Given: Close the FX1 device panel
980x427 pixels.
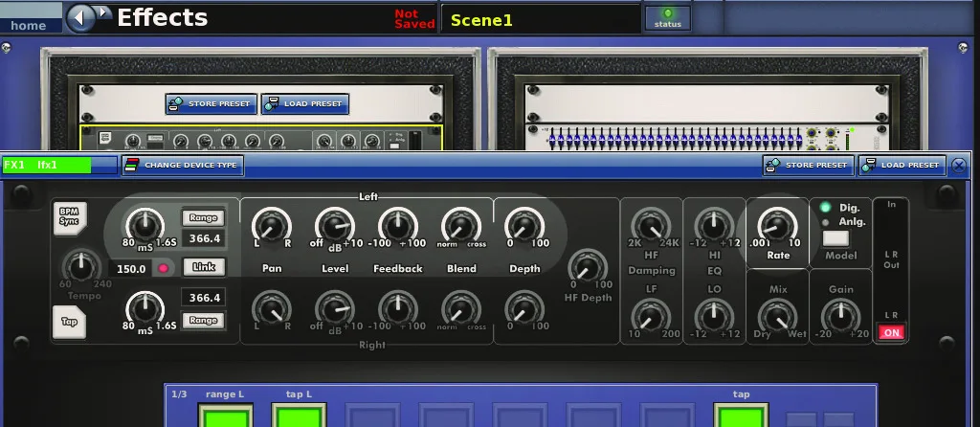Looking at the screenshot, I should (x=959, y=165).
